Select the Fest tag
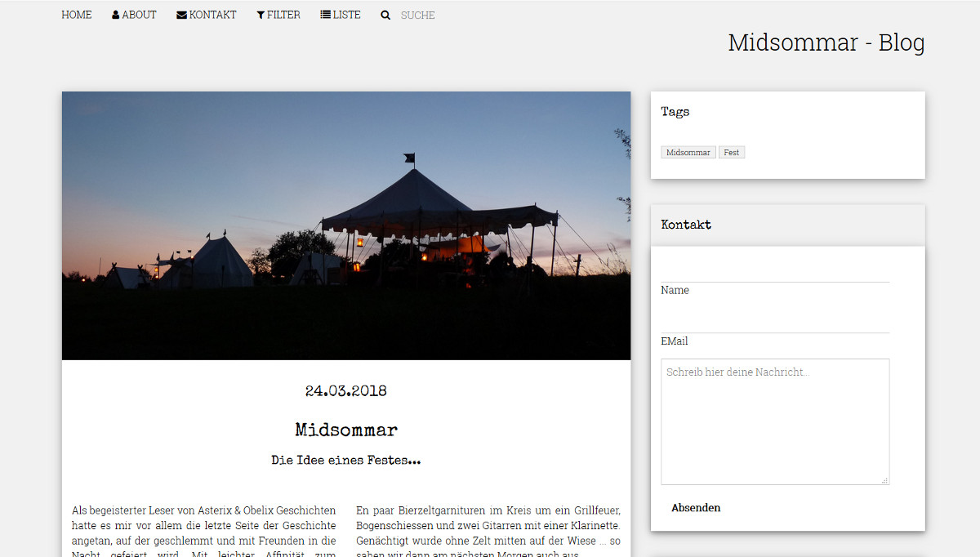This screenshot has width=980, height=557. tap(732, 153)
